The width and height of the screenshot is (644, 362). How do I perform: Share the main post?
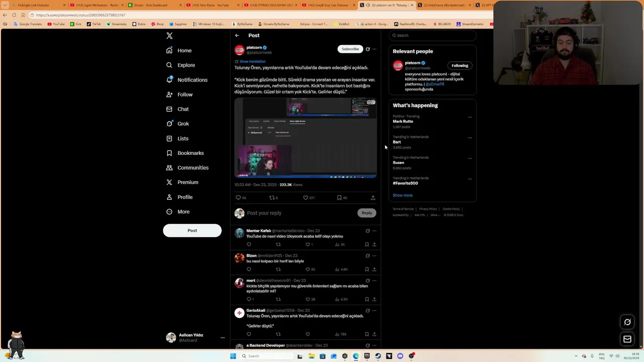[373, 198]
